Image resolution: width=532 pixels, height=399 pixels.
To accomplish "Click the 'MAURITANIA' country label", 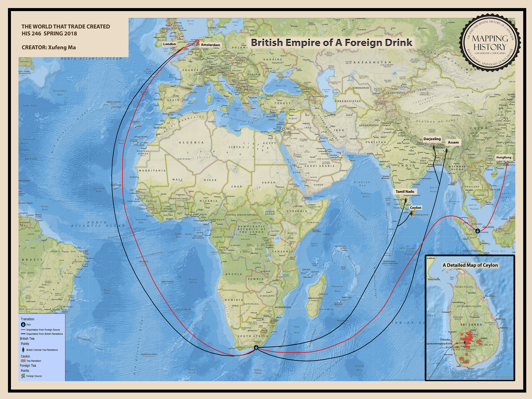I will click(152, 171).
